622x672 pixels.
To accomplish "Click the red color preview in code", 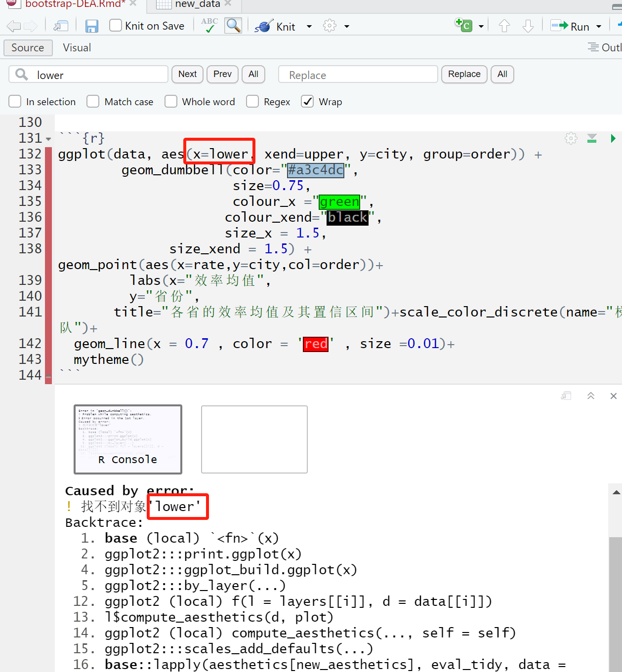I will click(x=316, y=344).
